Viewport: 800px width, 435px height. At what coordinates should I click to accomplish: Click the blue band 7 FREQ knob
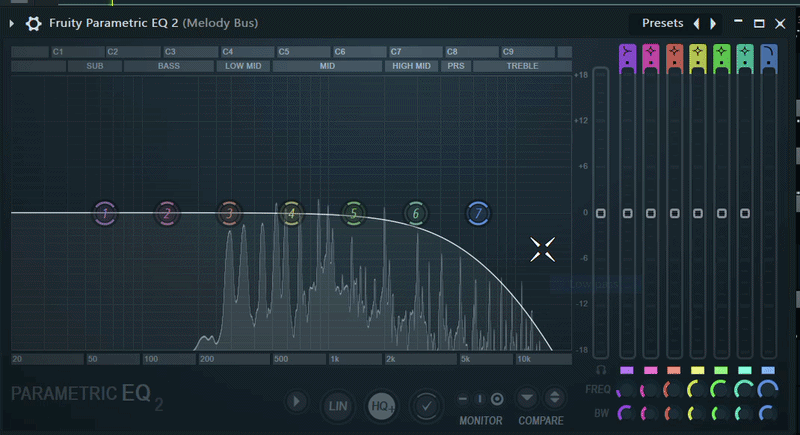point(768,390)
